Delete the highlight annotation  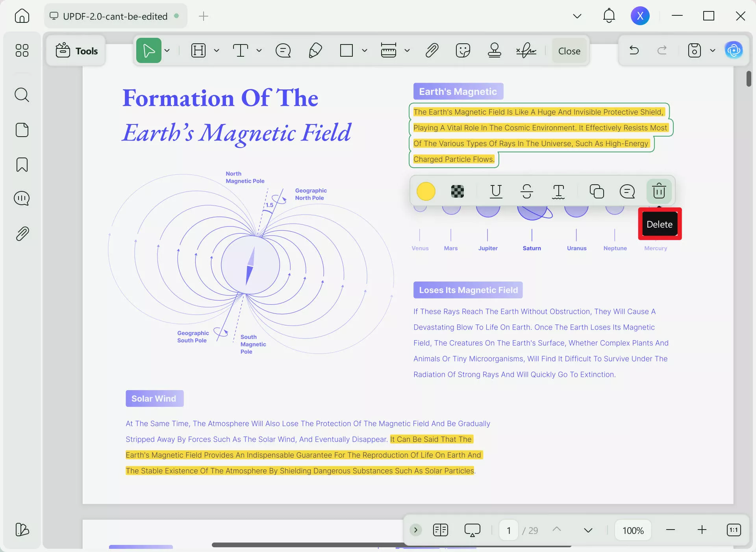click(x=659, y=191)
